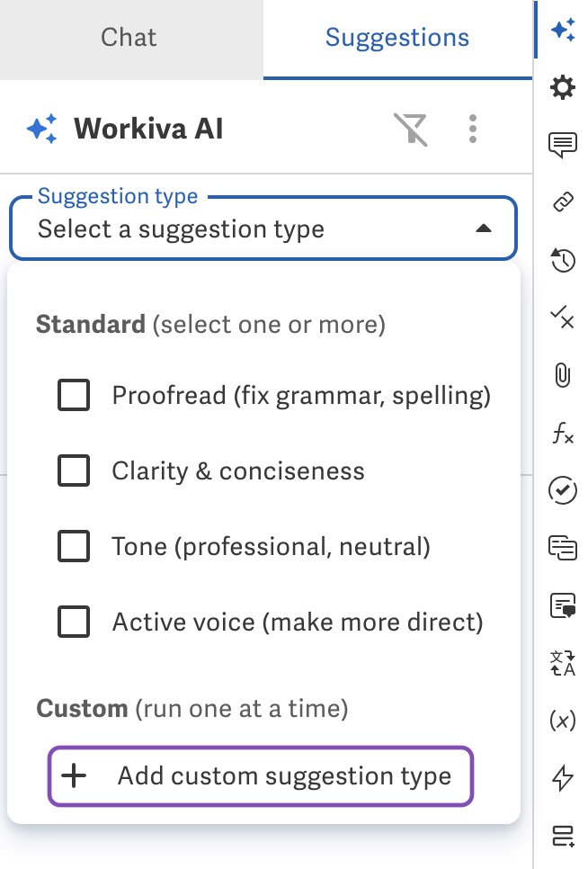Open the attachments paperclip icon

(563, 375)
